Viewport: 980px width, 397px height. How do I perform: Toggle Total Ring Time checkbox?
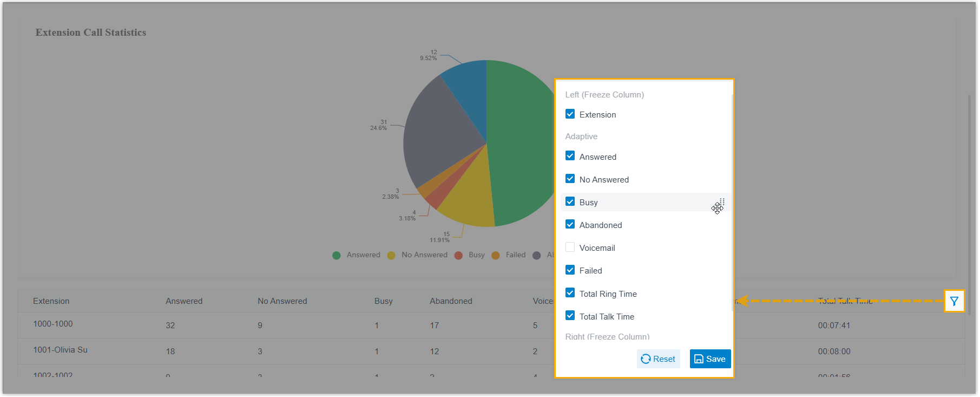pos(570,293)
